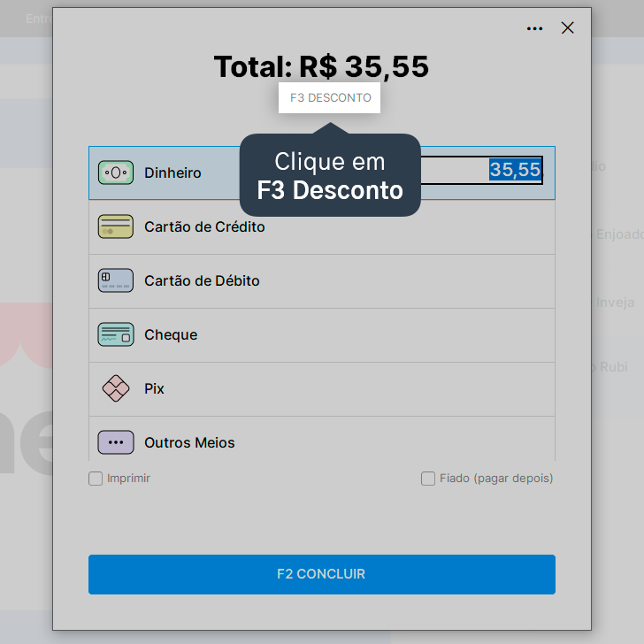
Task: Select the Cartão de Crédito label
Action: tap(204, 226)
